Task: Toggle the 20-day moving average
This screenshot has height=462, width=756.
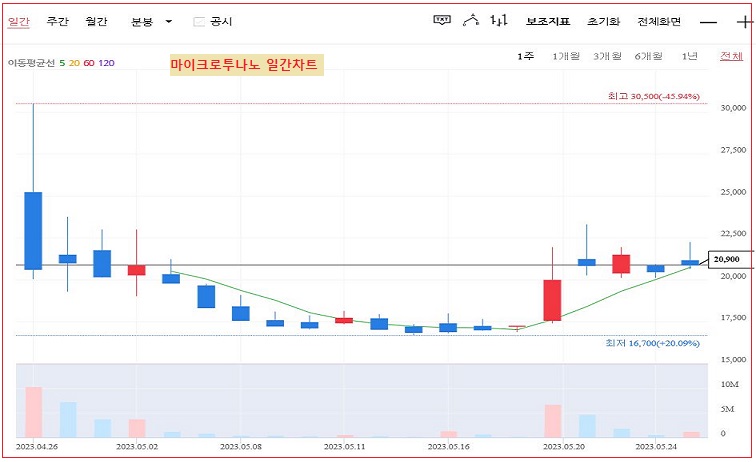Action: tap(74, 63)
